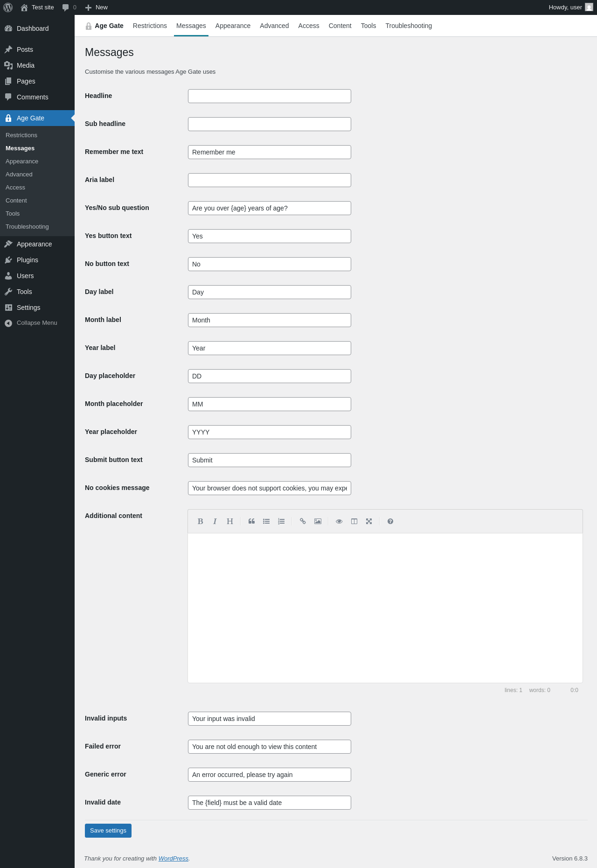Insert link via editor toolbar
Image resolution: width=597 pixels, height=868 pixels.
(x=303, y=521)
